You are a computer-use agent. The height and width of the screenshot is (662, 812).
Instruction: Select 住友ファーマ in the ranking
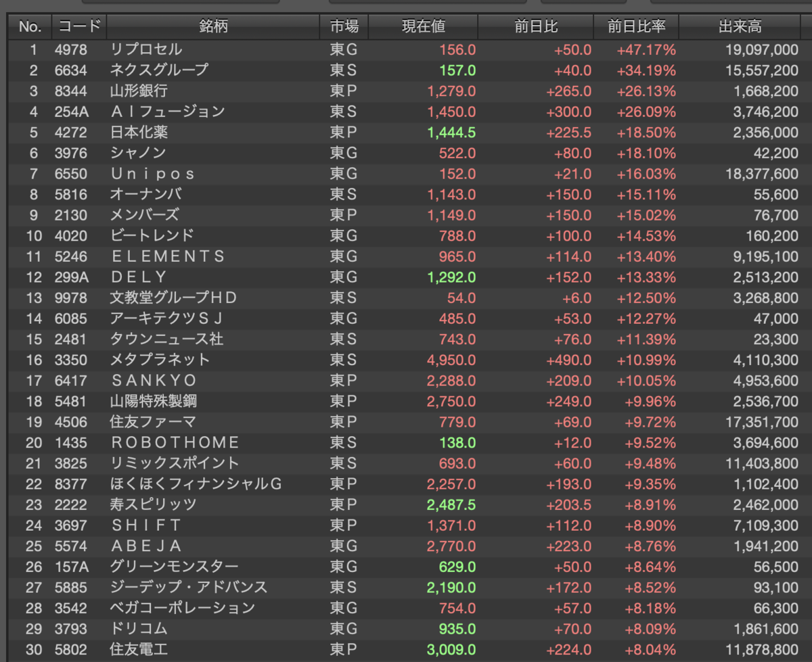click(153, 422)
